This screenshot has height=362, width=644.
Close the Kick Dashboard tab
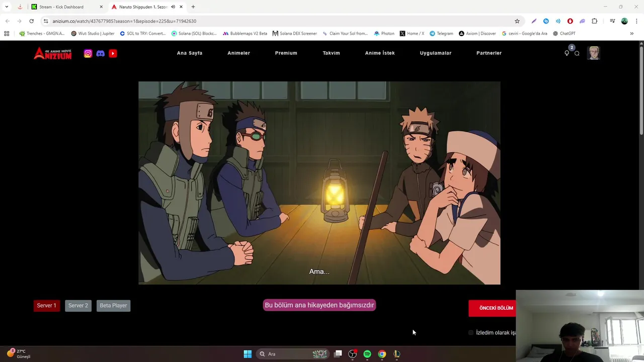coord(101,7)
